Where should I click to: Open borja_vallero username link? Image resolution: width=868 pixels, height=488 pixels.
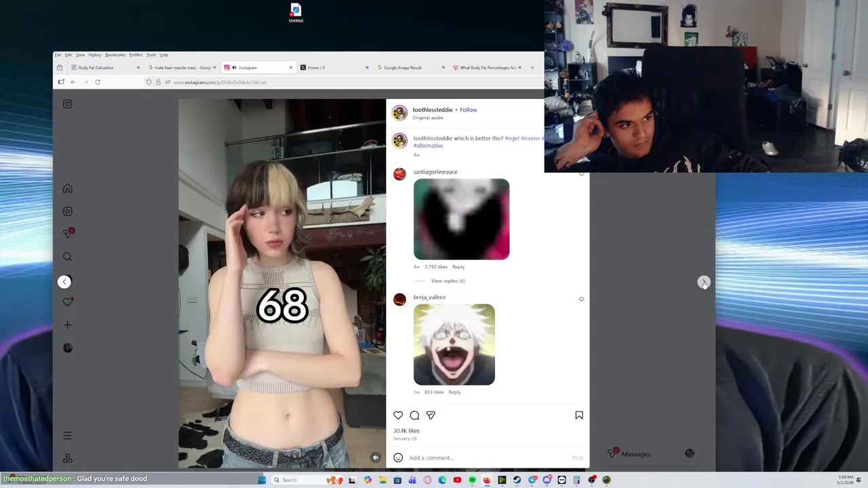[429, 297]
